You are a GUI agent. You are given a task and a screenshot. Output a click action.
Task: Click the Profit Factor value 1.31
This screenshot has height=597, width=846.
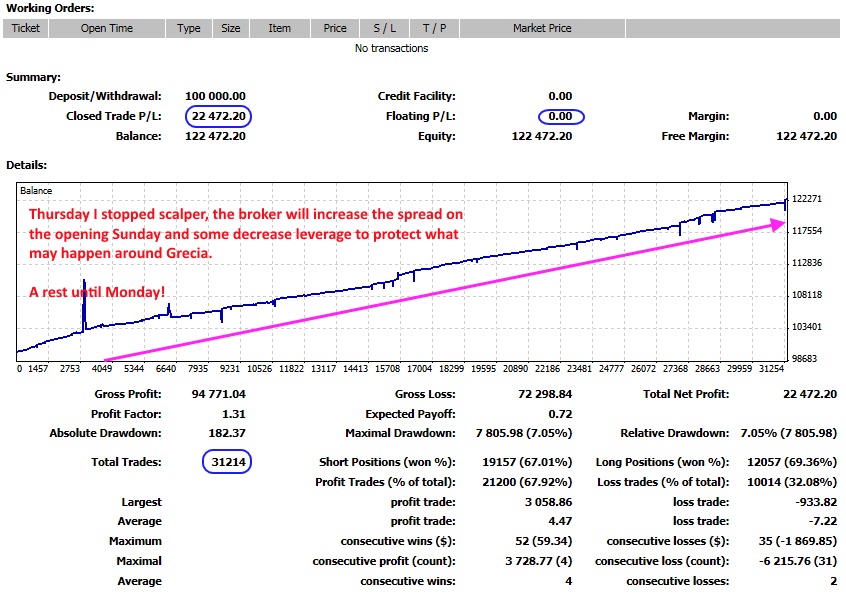coord(234,414)
